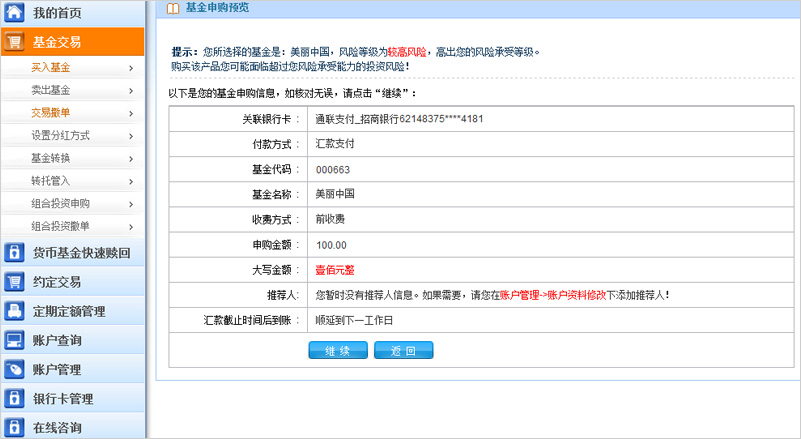Click the shopping cart icon beside 基金交易

click(15, 42)
